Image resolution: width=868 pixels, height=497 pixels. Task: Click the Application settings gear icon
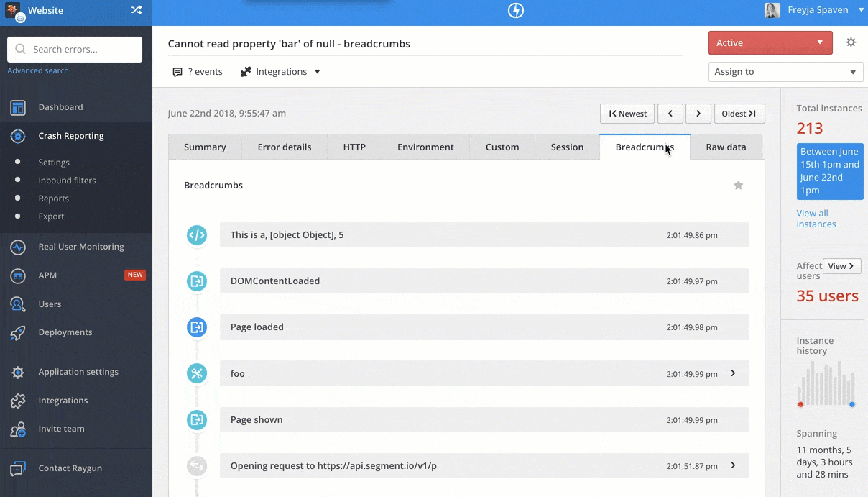pos(18,372)
